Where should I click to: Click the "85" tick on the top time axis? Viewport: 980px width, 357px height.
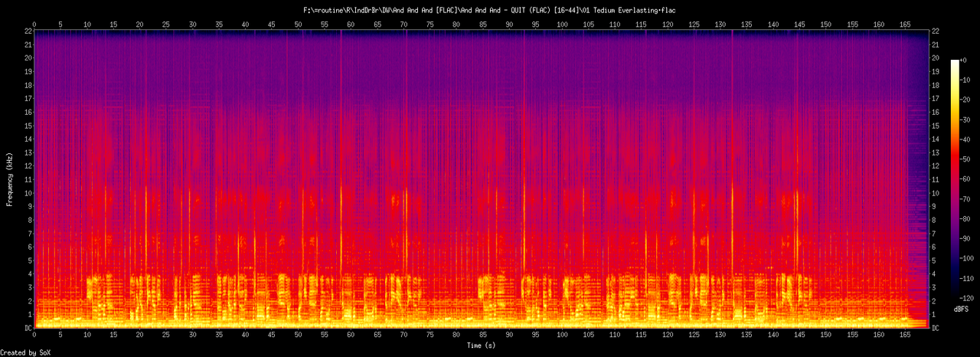(x=482, y=25)
